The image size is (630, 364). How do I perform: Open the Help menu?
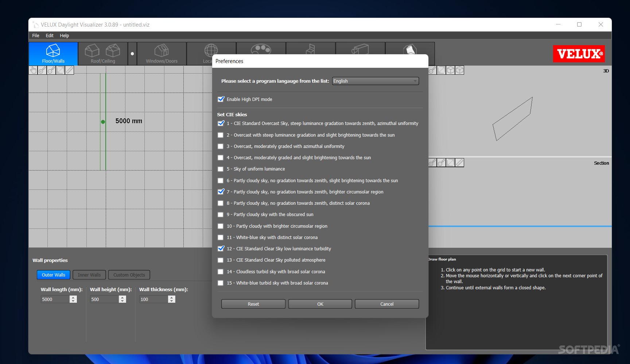coord(65,35)
